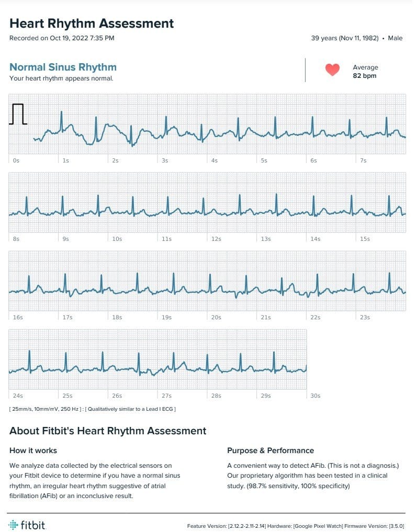Image resolution: width=417 pixels, height=532 pixels.
Task: Click the How it works heading
Action: point(33,450)
